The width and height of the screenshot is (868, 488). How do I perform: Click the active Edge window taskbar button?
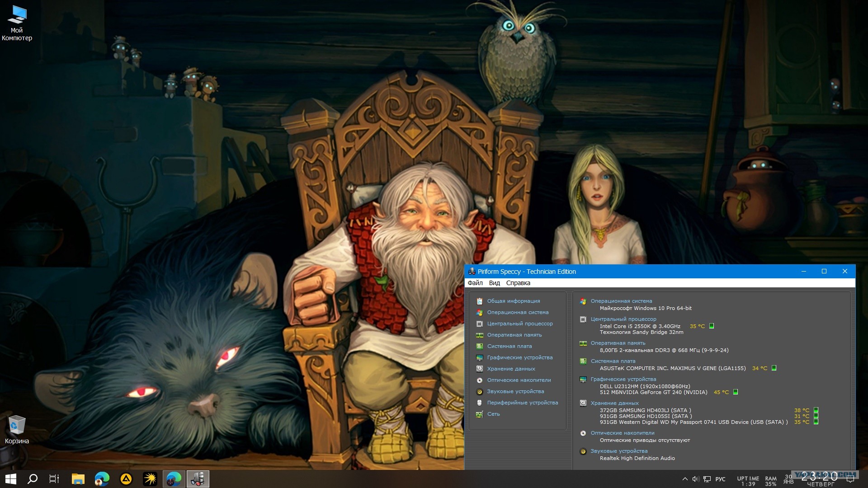(x=174, y=479)
